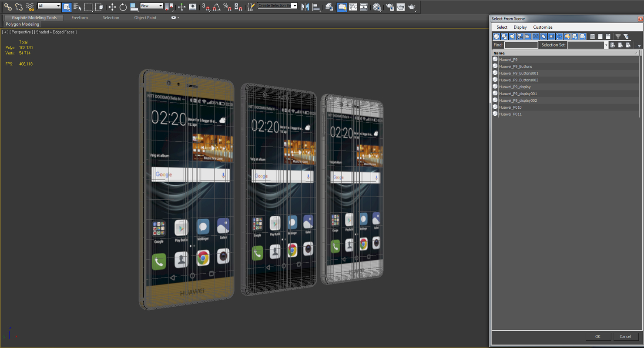
Task: Choose the Rectangular Selection Region tool
Action: pos(88,7)
